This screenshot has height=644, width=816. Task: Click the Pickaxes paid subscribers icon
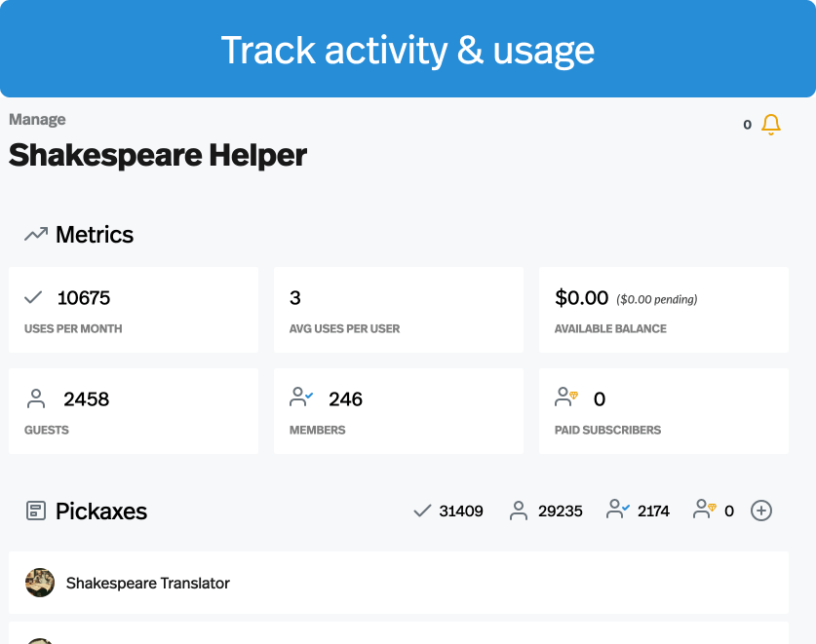(x=705, y=510)
